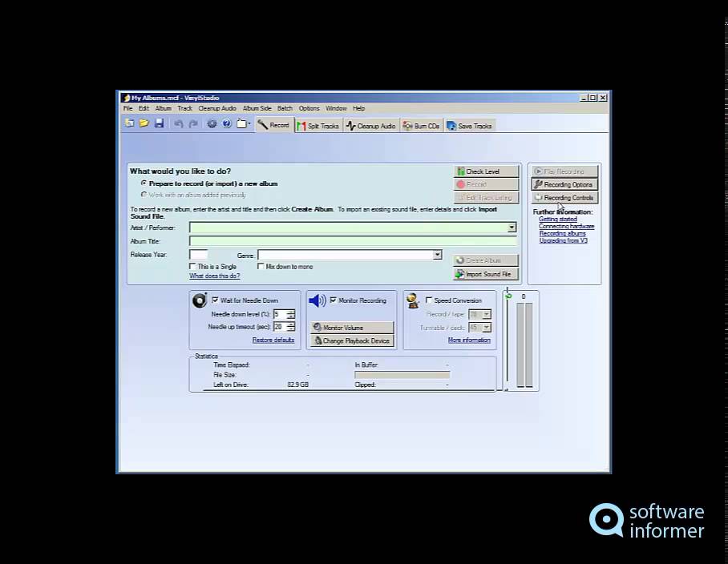This screenshot has width=728, height=564.
Task: Click the Check Level button
Action: [486, 171]
